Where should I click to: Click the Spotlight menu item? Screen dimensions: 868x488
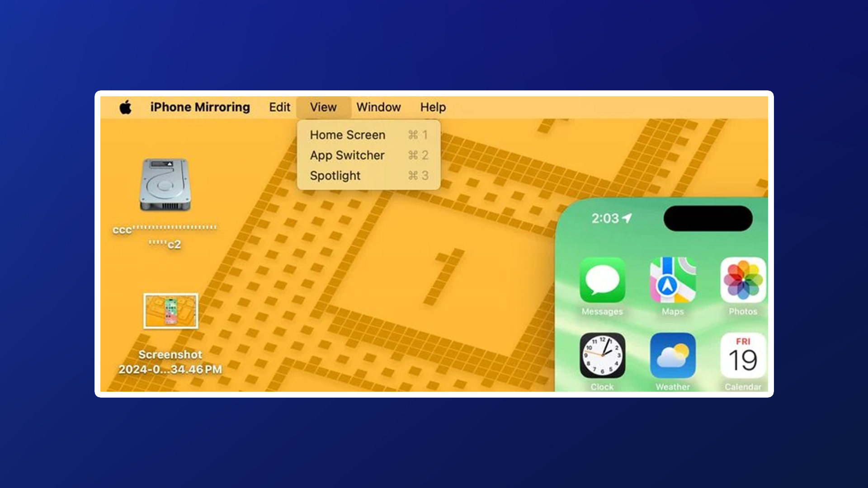point(335,176)
